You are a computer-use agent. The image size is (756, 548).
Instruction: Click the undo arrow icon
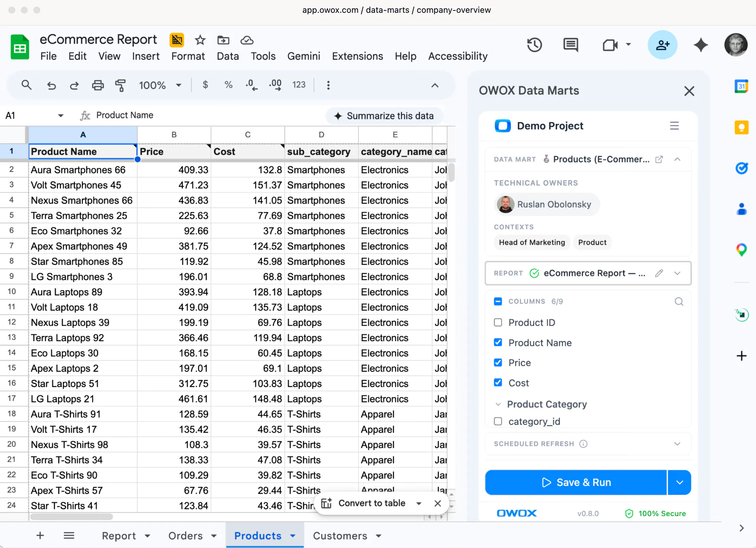point(52,85)
